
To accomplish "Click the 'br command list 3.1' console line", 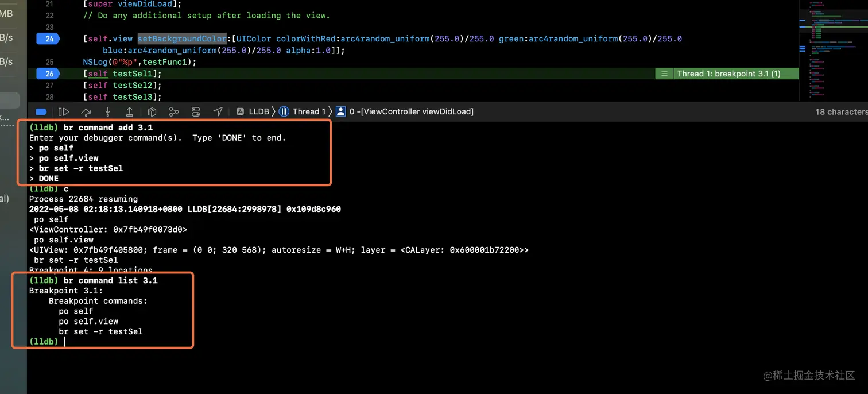I will 93,280.
